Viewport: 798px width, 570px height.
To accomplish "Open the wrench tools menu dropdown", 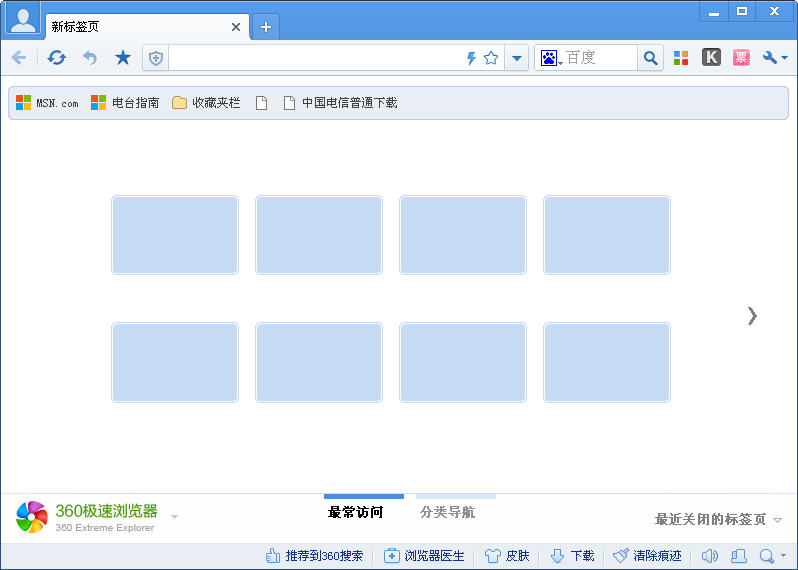I will 774,58.
